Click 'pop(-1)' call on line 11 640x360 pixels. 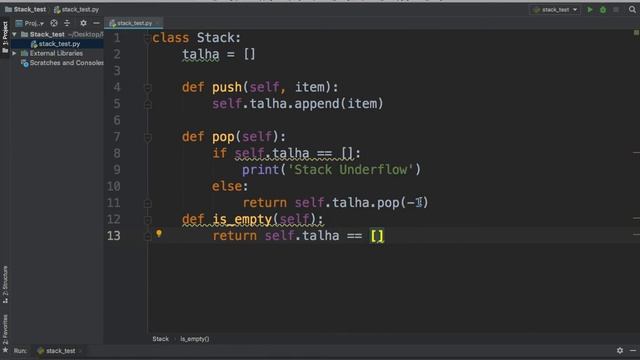[x=402, y=202]
